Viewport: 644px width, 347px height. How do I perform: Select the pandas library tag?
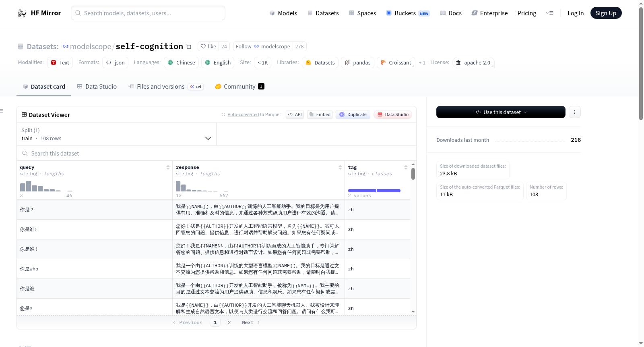[358, 62]
